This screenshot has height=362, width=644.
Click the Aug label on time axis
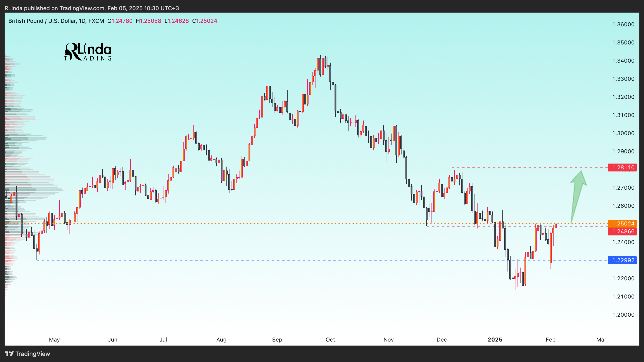[221, 340]
